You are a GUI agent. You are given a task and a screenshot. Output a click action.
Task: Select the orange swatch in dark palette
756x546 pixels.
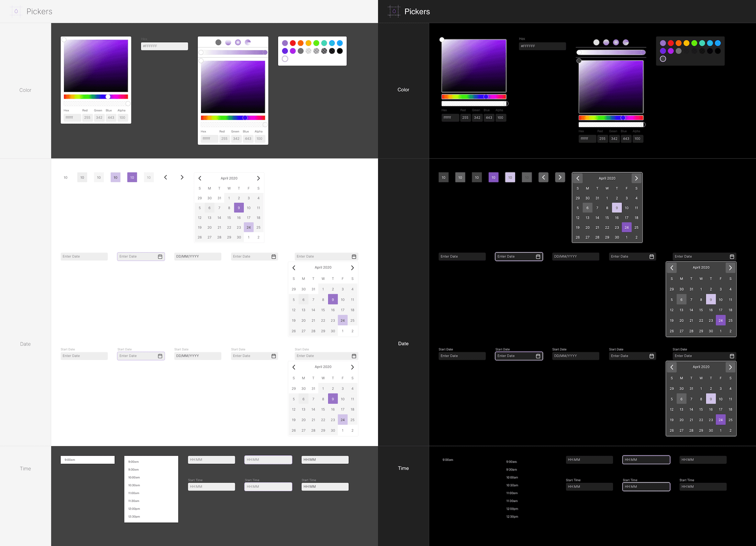click(x=678, y=43)
